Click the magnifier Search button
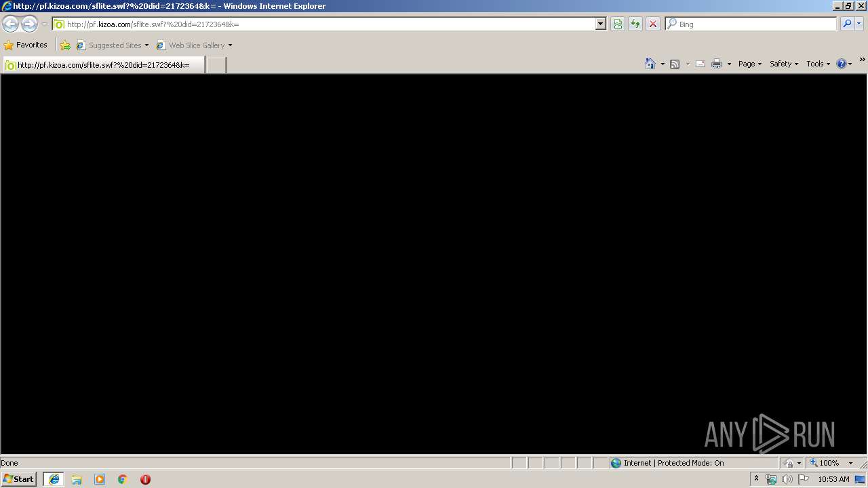The image size is (868, 488). pos(847,24)
